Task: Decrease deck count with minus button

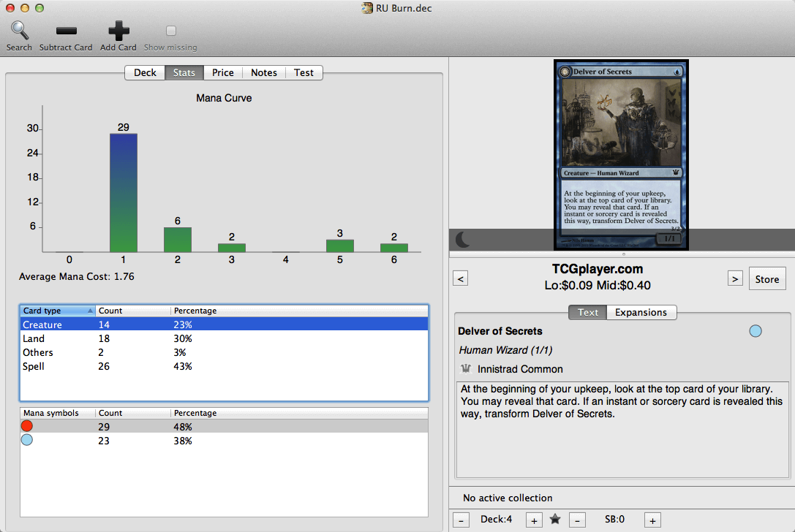Action: [x=461, y=520]
